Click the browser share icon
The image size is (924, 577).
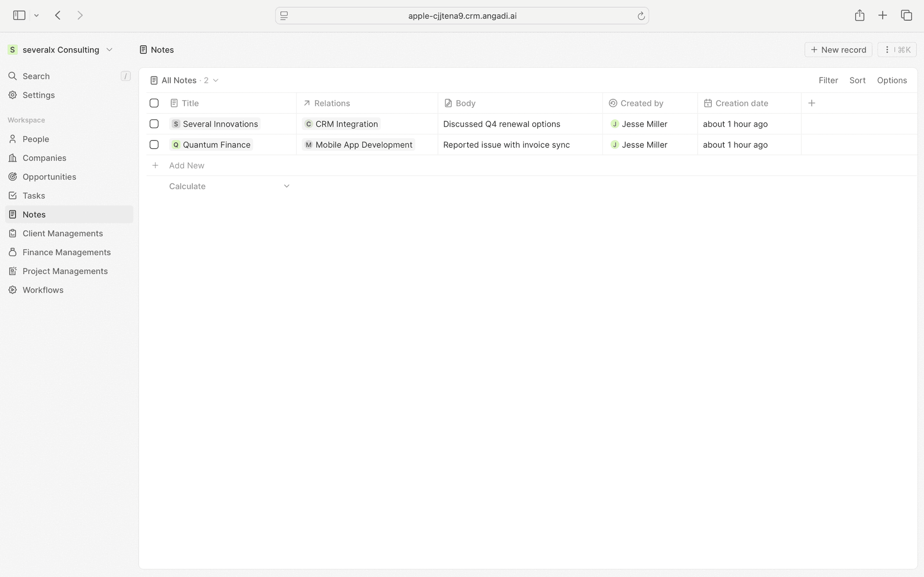point(860,15)
